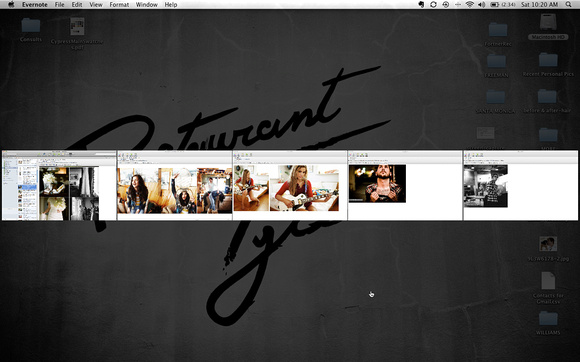Screen dimensions: 580x362
Task: Select the Contacts for Gmail.csv file
Action: 548,288
